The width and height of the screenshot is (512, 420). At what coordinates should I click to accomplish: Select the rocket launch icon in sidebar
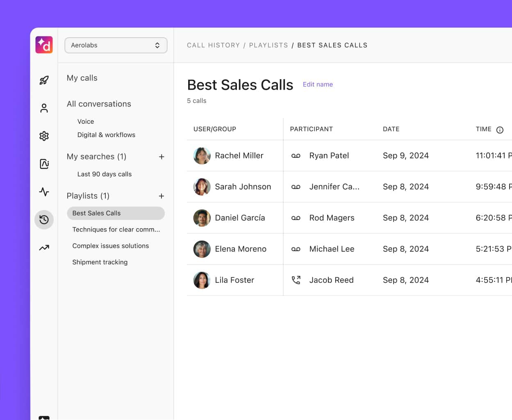[x=44, y=80]
